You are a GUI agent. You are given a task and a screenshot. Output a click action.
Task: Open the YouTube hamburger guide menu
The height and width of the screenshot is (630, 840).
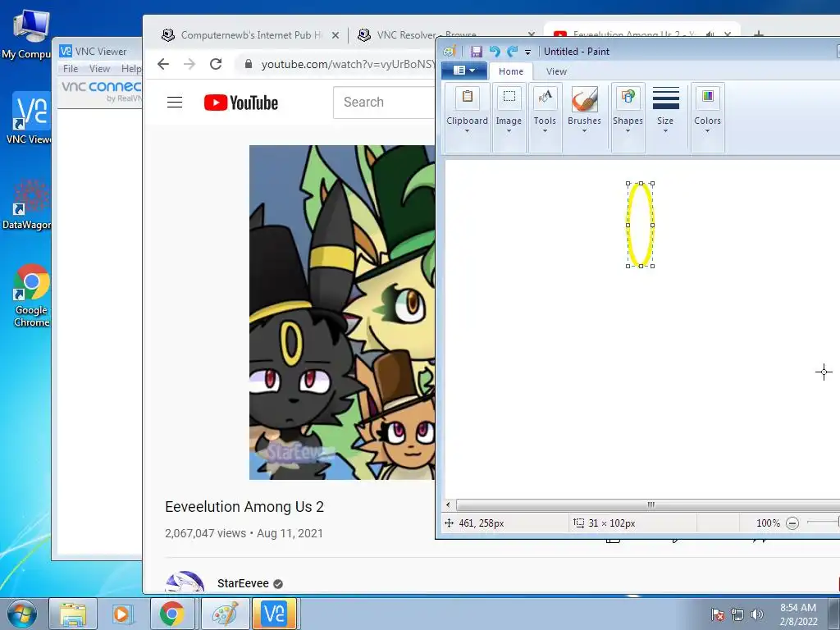pos(175,103)
